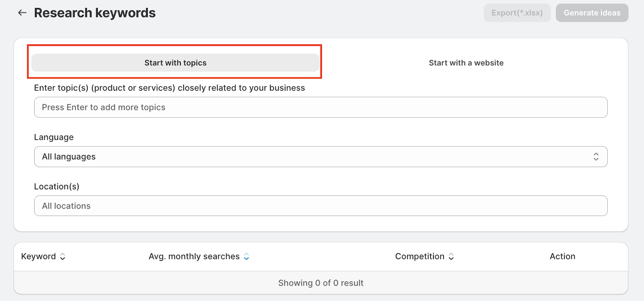Viewport: 644px width, 301px height.
Task: Go back using the left arrow icon
Action: 22,13
